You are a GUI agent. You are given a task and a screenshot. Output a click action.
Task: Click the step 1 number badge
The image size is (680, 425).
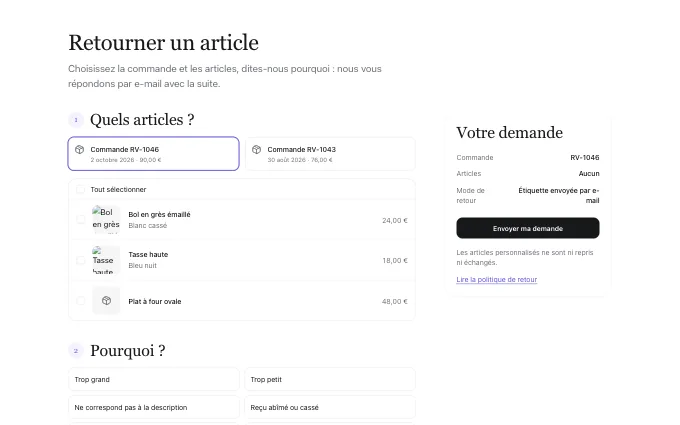pos(76,120)
